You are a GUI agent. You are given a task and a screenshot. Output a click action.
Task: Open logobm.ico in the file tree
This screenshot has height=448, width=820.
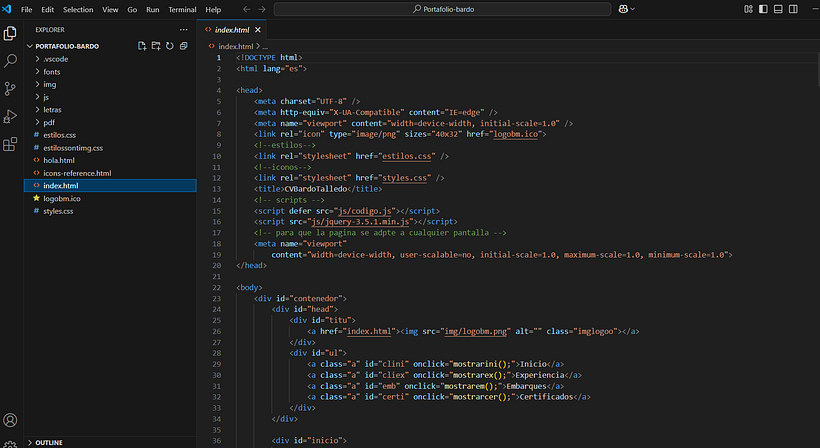click(x=110, y=199)
